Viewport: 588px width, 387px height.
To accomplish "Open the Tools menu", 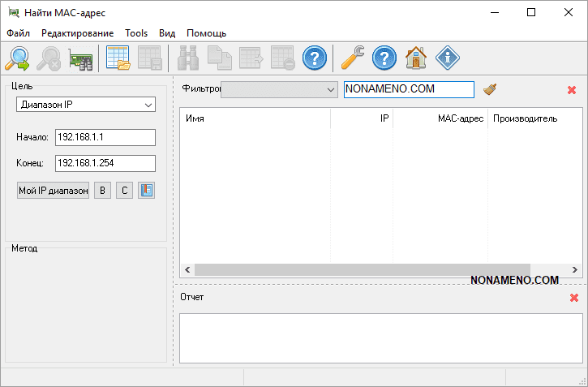I will [136, 33].
